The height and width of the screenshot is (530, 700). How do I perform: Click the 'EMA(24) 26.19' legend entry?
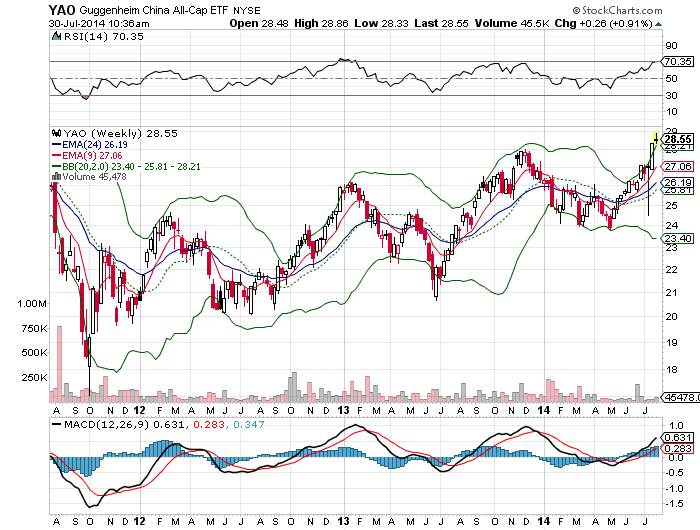[x=95, y=145]
